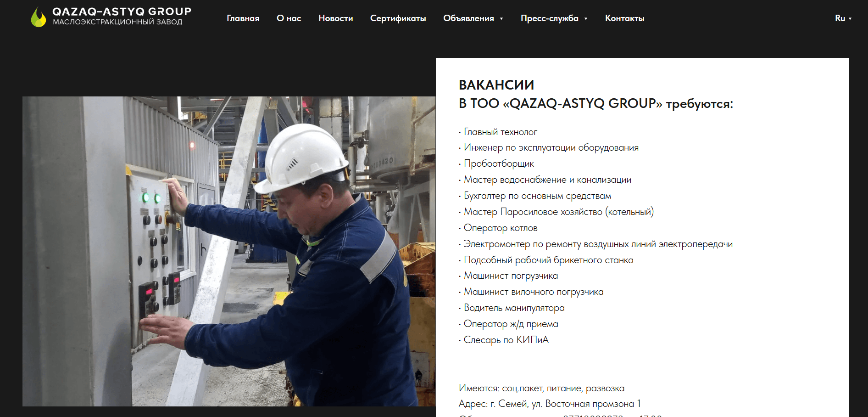Click 'Подсобный рабочий брикетного станка' vacancy
This screenshot has height=417, width=868.
coord(546,260)
